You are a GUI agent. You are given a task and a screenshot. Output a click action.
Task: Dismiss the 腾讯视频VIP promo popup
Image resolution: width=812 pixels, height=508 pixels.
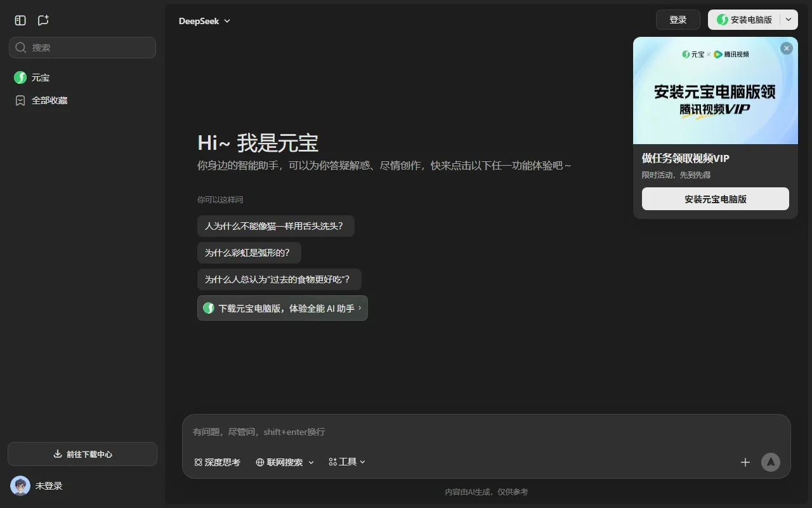pos(786,48)
